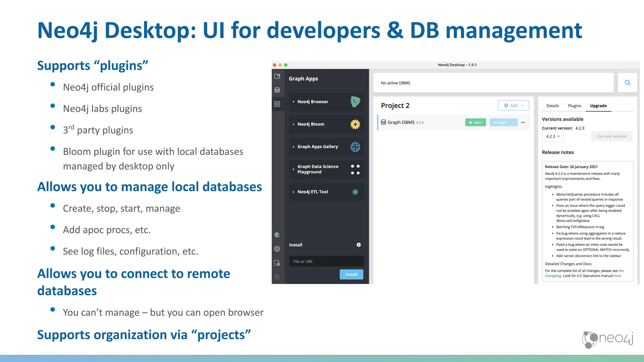Click the Neo4j Browser app icon
The width and height of the screenshot is (644, 362).
click(355, 101)
